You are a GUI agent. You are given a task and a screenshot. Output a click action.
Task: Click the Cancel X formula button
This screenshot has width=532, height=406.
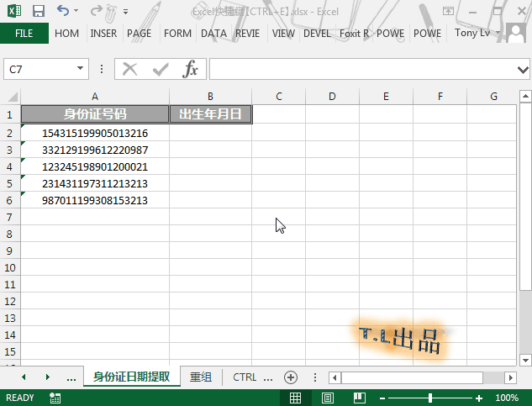130,69
